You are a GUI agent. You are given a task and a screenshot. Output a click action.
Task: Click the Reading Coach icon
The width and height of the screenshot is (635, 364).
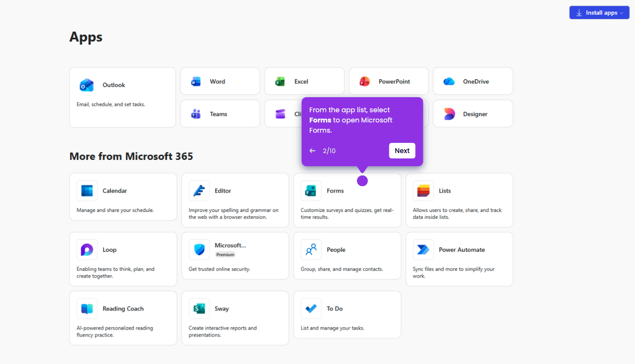click(87, 309)
